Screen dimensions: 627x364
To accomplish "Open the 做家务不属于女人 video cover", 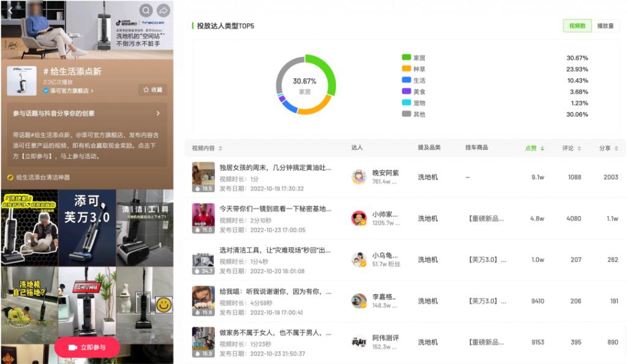I will click(x=203, y=342).
